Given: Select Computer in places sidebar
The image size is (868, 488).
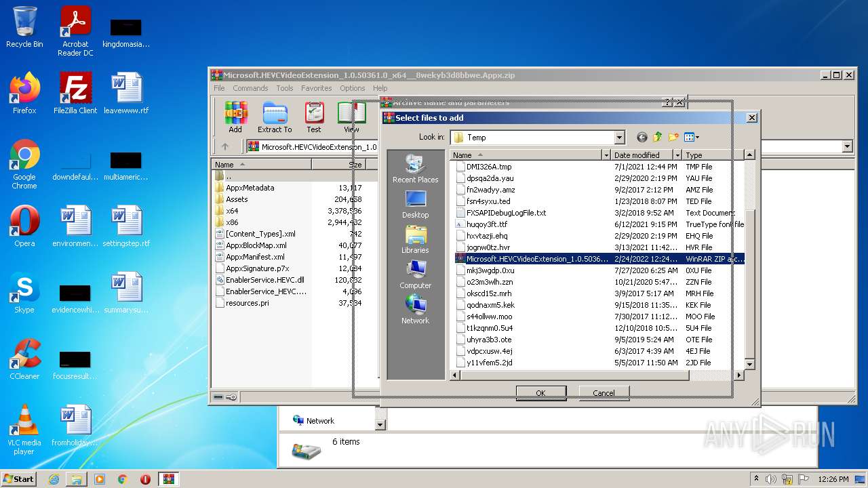Looking at the screenshot, I should coord(415,274).
